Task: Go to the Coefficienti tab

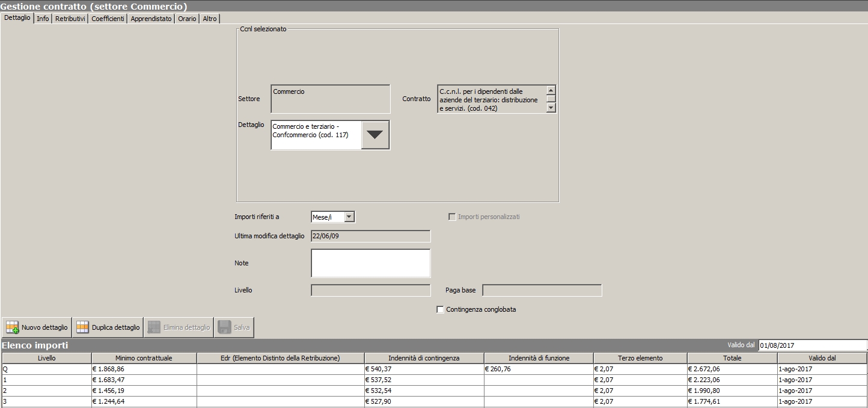Action: pyautogui.click(x=108, y=19)
